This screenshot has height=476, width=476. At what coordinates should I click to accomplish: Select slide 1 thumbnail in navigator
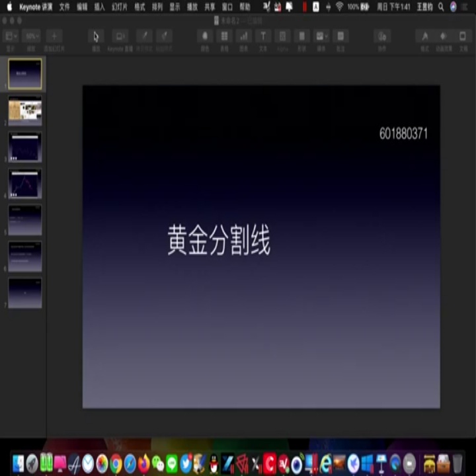[x=25, y=74]
